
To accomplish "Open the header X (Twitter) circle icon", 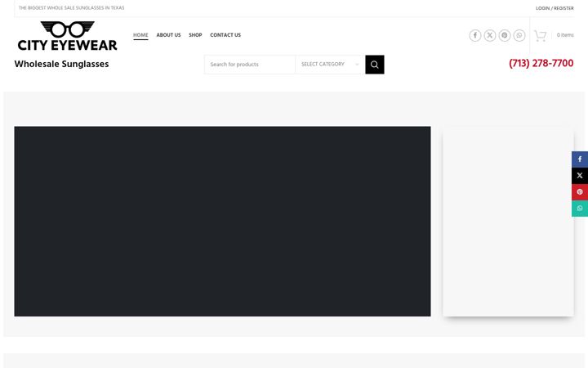I will [490, 35].
